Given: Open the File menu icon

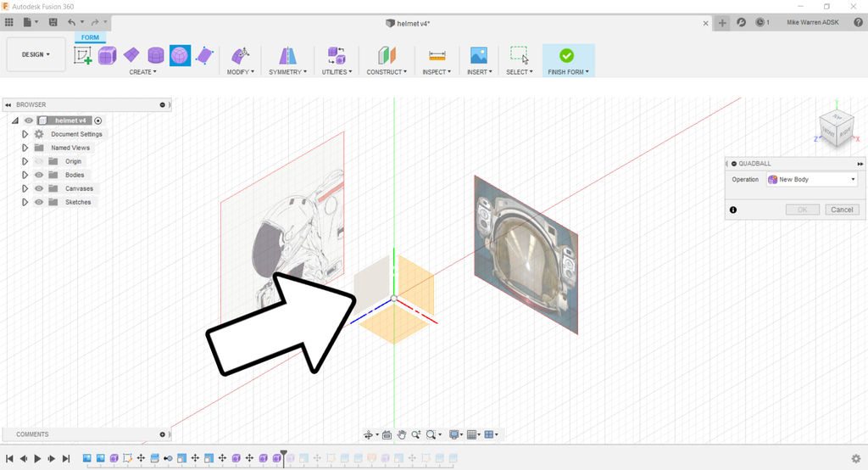Looking at the screenshot, I should click(30, 22).
